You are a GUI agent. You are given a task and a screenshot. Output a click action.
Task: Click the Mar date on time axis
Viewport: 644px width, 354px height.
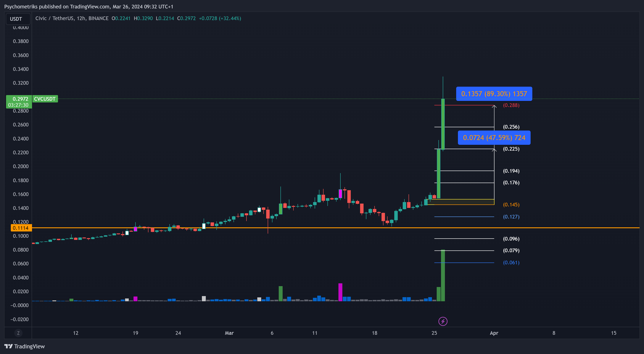(x=229, y=333)
